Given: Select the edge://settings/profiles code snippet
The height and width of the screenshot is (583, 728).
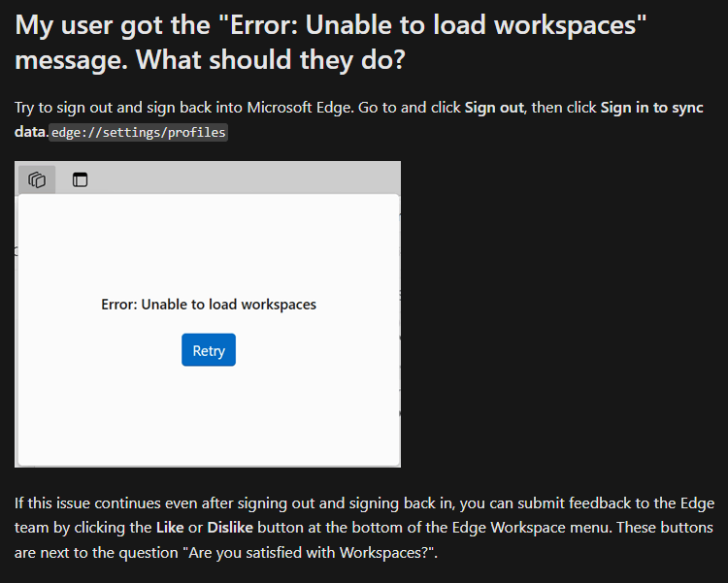Looking at the screenshot, I should (x=139, y=132).
